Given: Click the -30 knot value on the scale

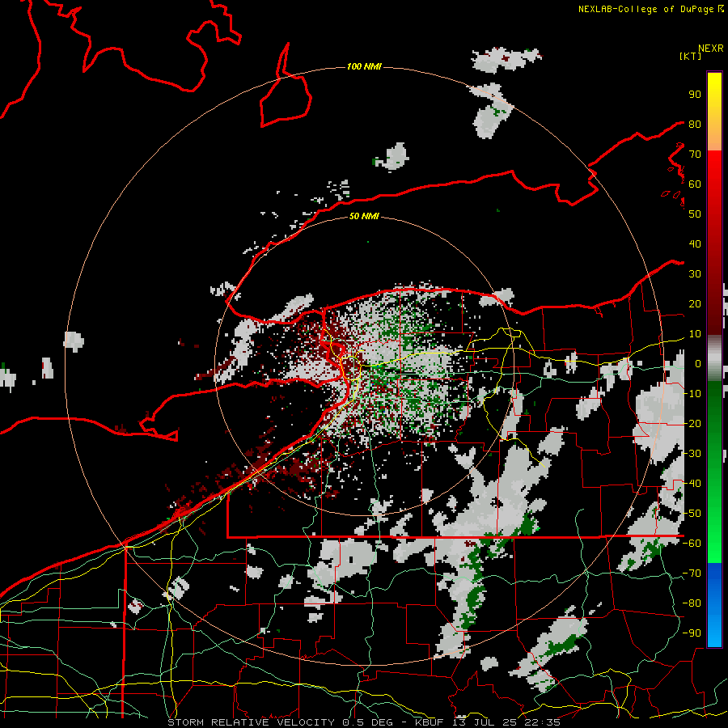Looking at the screenshot, I should (692, 454).
